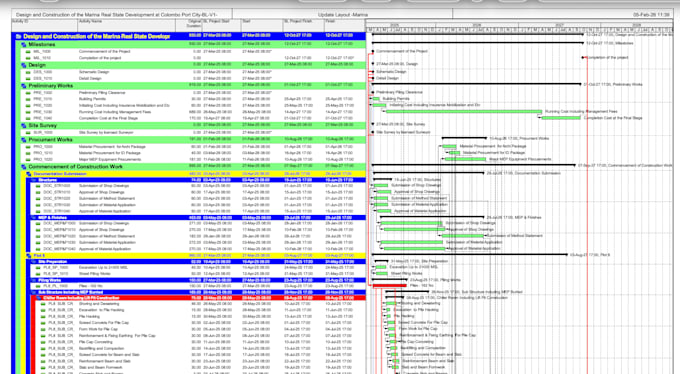The height and width of the screenshot is (374, 680).
Task: Click the Completion Cost at the Final Stage name
Action: tap(108, 118)
